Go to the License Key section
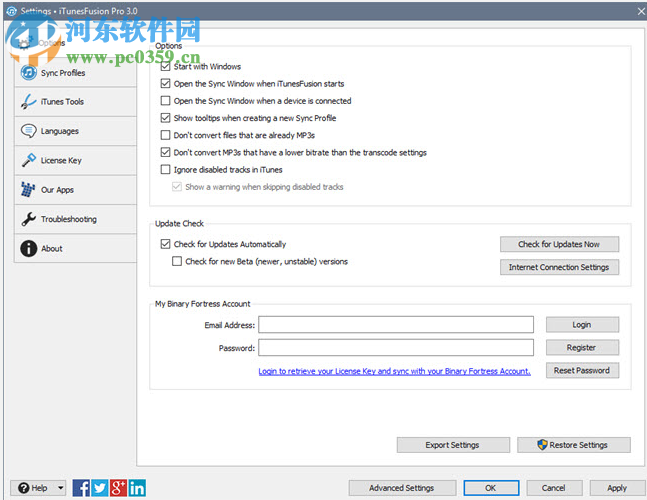This screenshot has height=500, width=647. [75, 160]
